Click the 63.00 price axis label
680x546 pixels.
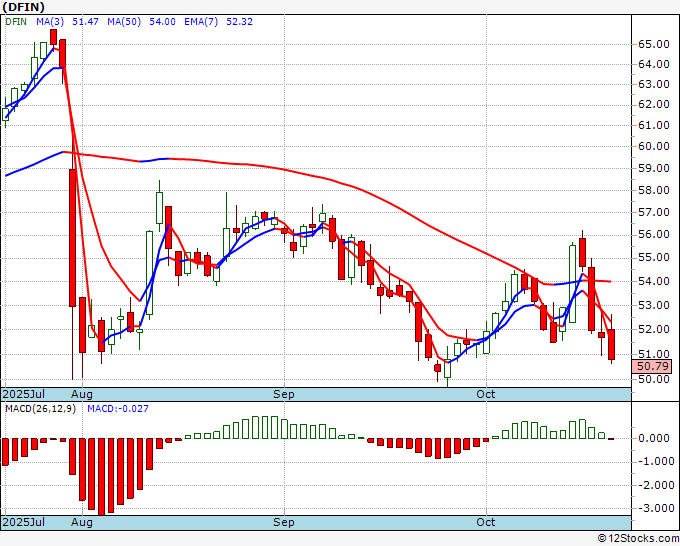(654, 84)
